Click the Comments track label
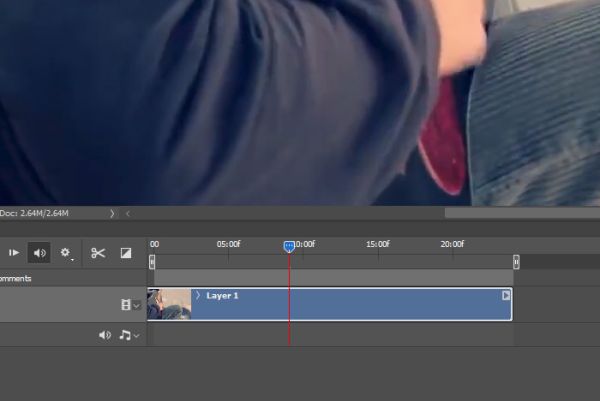600x401 pixels. (x=15, y=279)
